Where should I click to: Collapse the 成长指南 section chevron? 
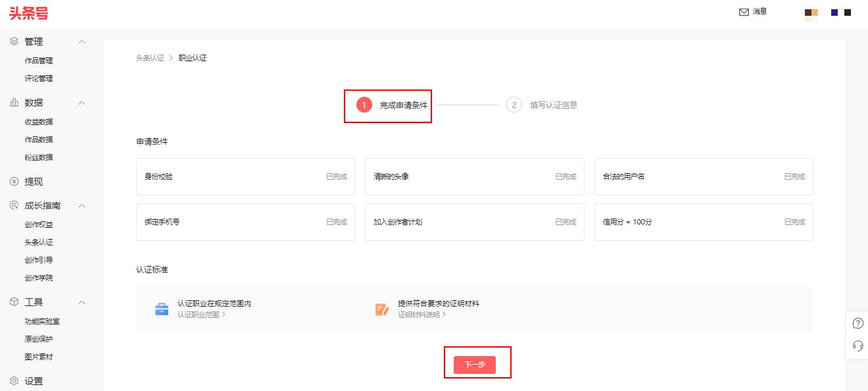tap(82, 205)
